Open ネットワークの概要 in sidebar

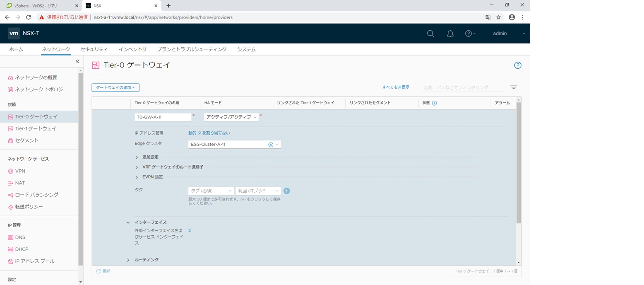pos(36,77)
